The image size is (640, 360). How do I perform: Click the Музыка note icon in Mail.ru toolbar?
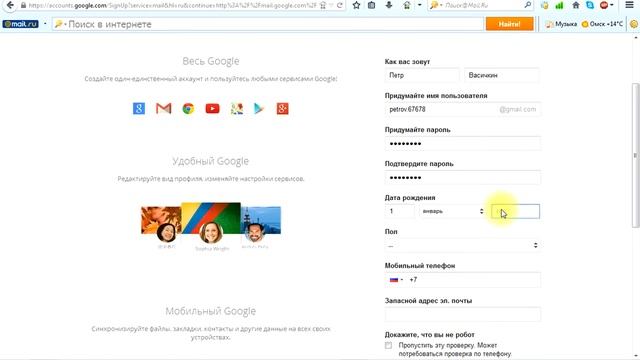(549, 24)
